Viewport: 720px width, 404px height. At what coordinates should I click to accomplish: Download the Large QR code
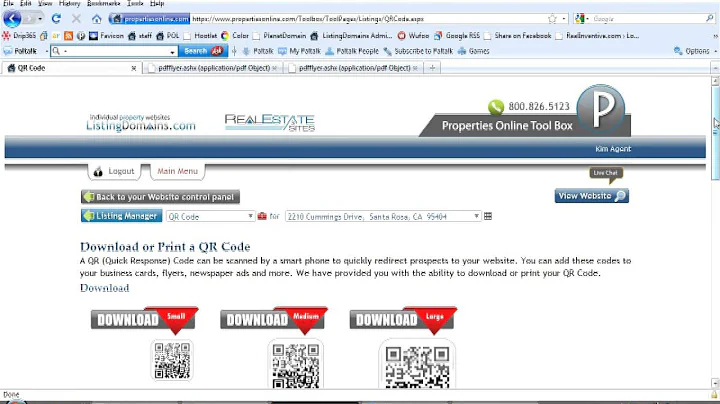403,320
